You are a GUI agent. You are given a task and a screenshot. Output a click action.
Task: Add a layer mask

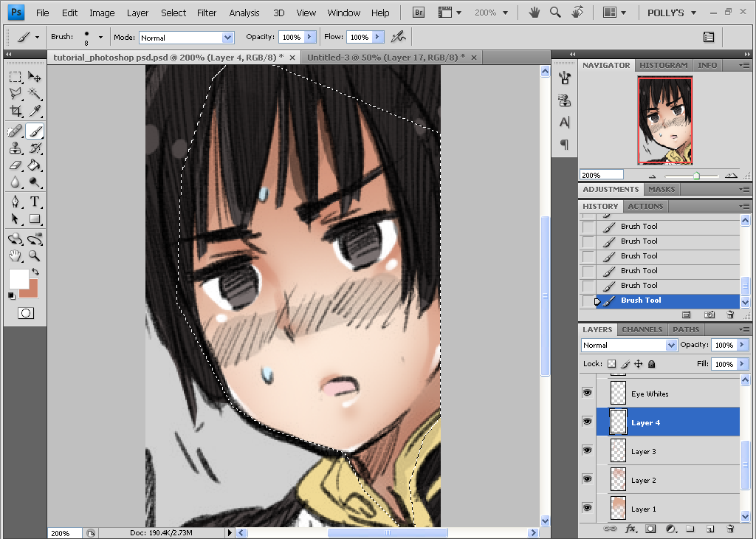[x=650, y=529]
